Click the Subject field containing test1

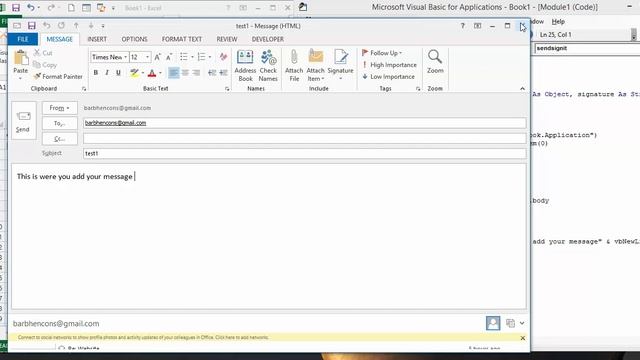click(304, 153)
